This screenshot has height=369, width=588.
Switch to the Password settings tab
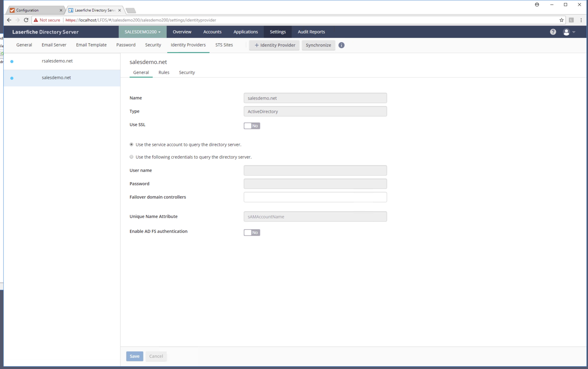pyautogui.click(x=126, y=45)
